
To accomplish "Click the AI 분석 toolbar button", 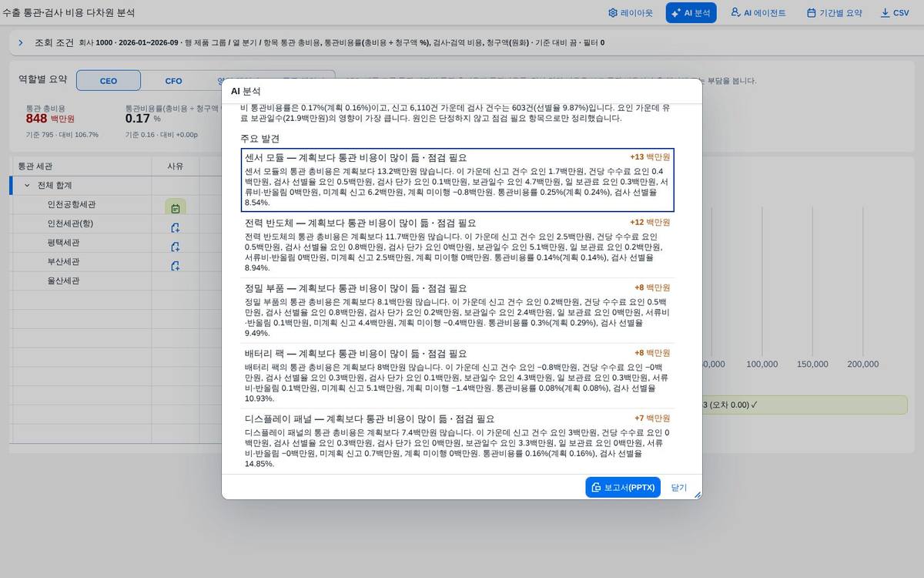I will click(691, 12).
